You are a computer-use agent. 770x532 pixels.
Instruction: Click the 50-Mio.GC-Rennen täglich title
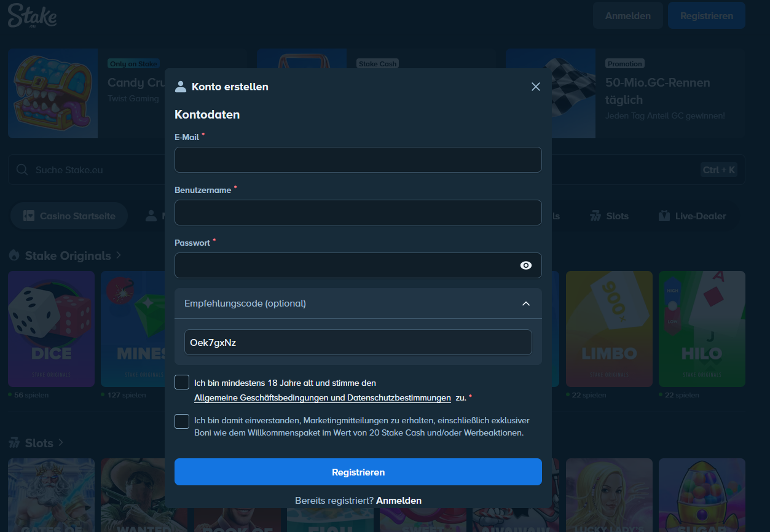click(x=658, y=91)
